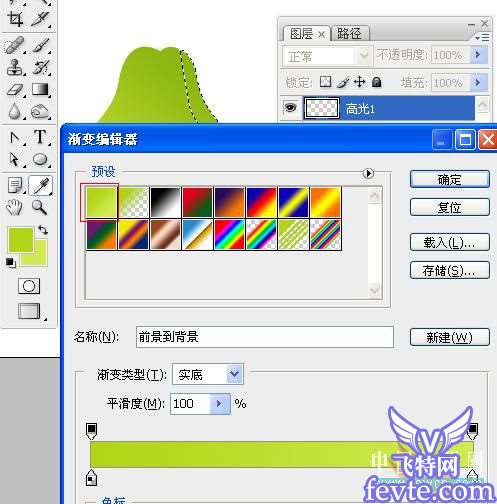The image size is (497, 504).
Task: Change the screen mode
Action: pos(29,311)
